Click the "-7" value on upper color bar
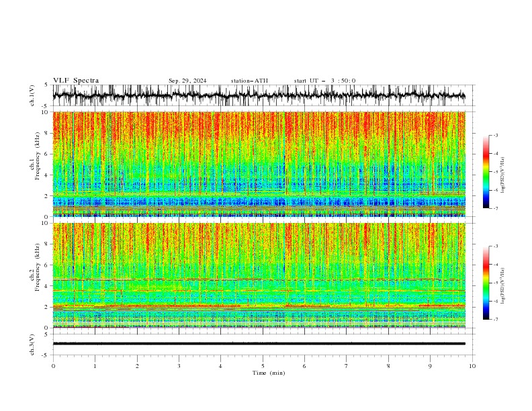This screenshot has height=411, width=532. point(495,208)
